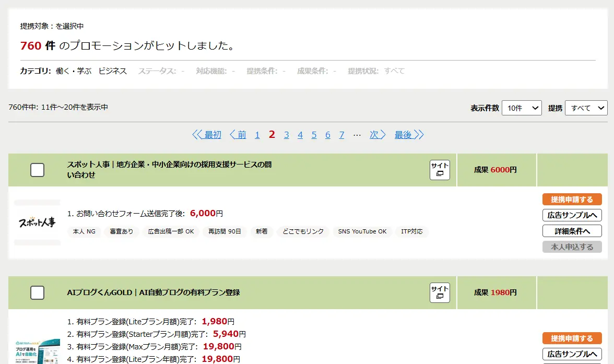Screen dimensions: 614x364
Task: Open the スポット人事 site link icon
Action: pos(440,170)
